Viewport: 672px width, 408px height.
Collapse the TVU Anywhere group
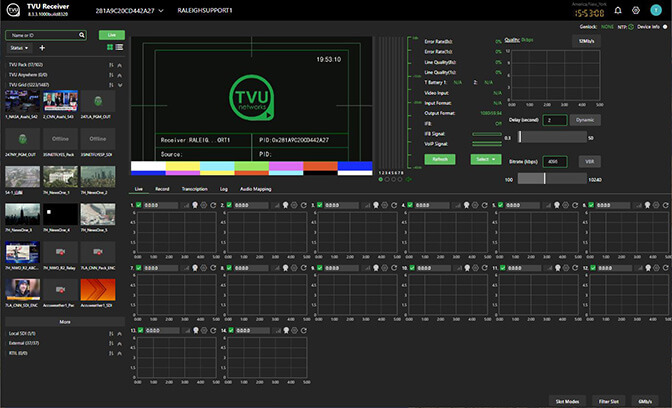click(120, 75)
